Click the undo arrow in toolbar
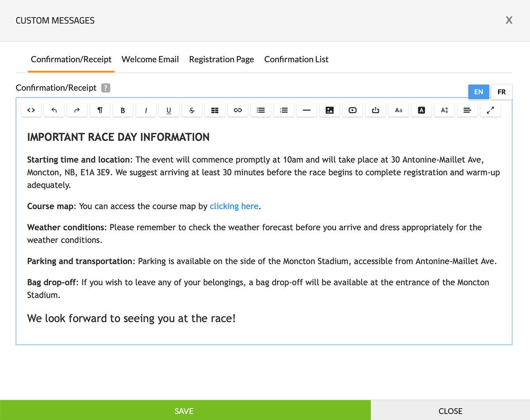 click(x=54, y=110)
